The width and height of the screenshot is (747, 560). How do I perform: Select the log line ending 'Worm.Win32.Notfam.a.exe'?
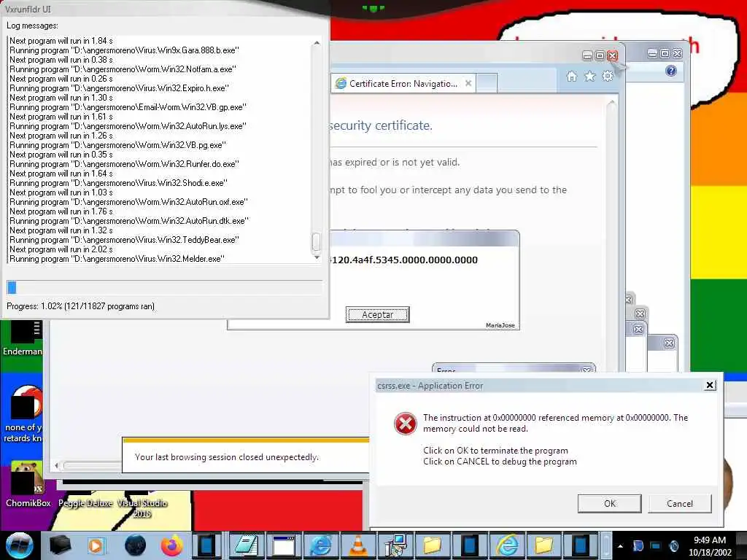(x=123, y=69)
